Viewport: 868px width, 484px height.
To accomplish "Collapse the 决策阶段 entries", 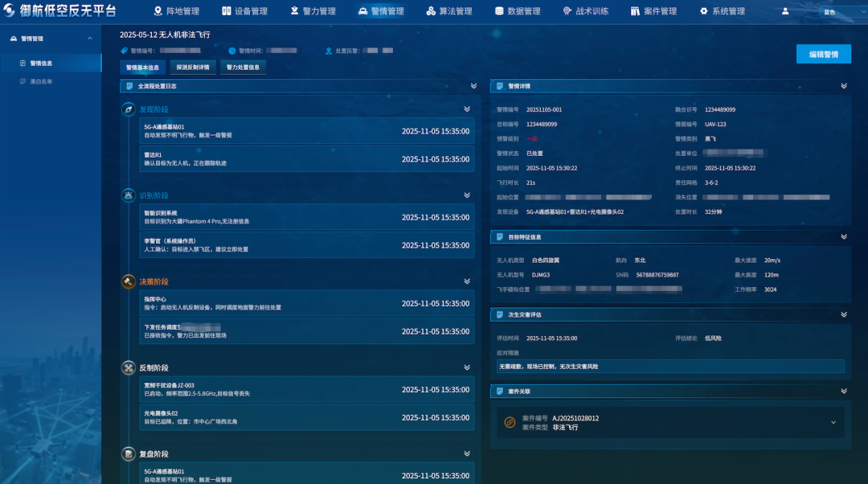I will point(467,281).
